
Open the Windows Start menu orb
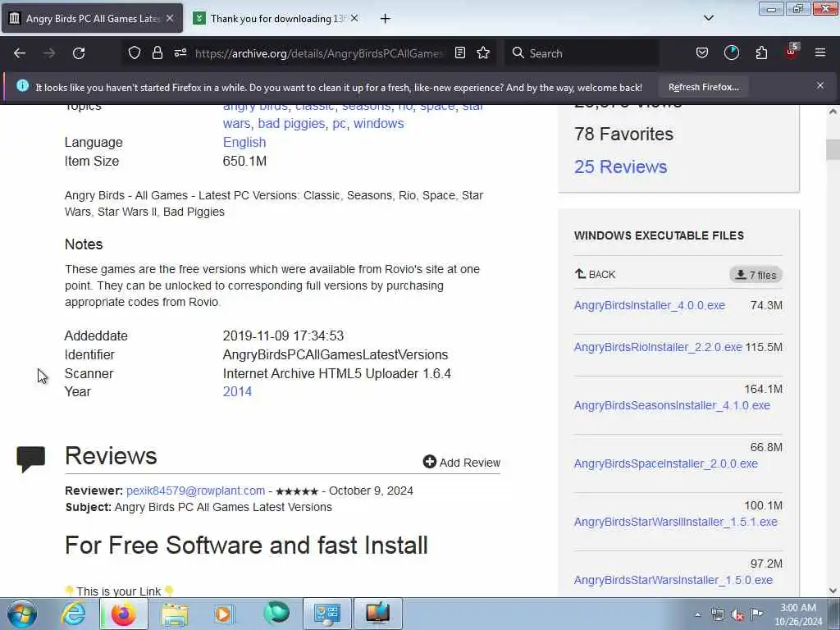tap(22, 614)
